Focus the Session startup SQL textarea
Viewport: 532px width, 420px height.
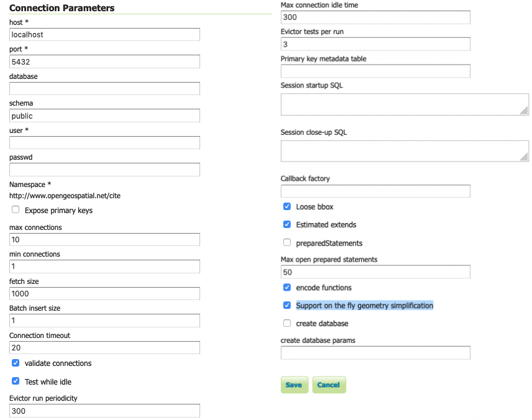click(x=404, y=104)
